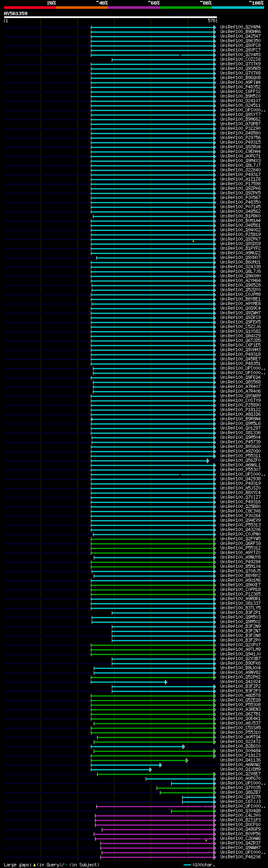Select label UniRef100_C0STY9
This screenshot has height=868, width=268.
coord(240,401)
